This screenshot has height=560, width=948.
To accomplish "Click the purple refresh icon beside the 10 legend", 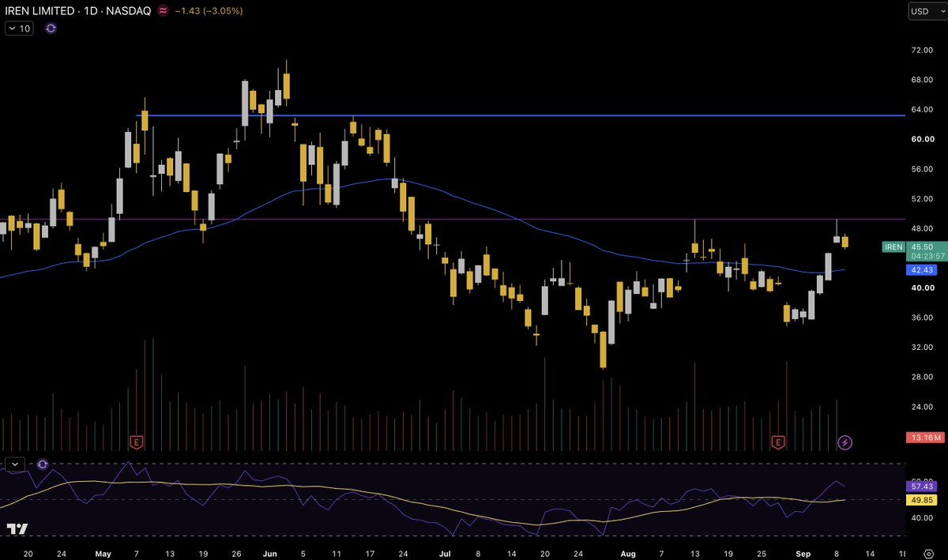I will point(51,28).
